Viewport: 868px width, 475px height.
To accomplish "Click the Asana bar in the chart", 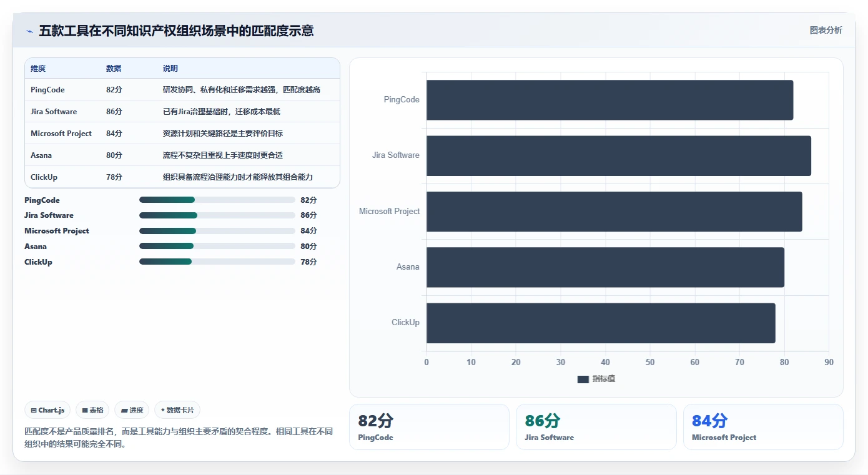I will tap(605, 267).
